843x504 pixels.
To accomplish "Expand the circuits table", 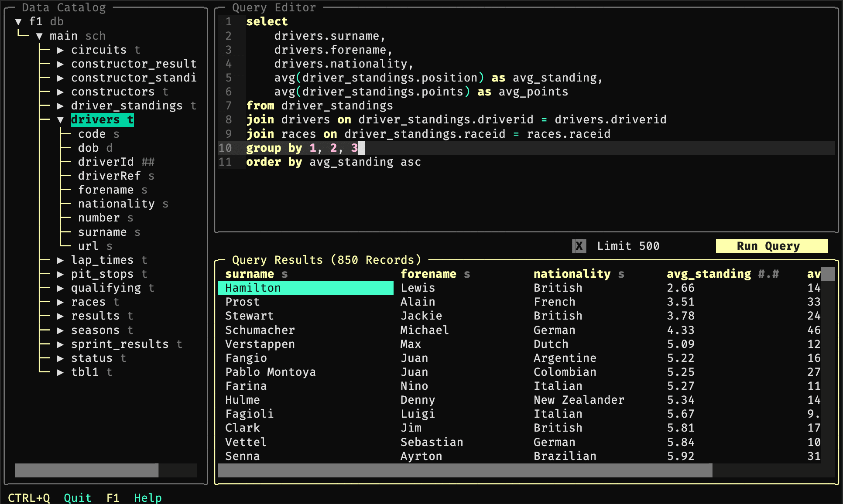I will (x=61, y=50).
